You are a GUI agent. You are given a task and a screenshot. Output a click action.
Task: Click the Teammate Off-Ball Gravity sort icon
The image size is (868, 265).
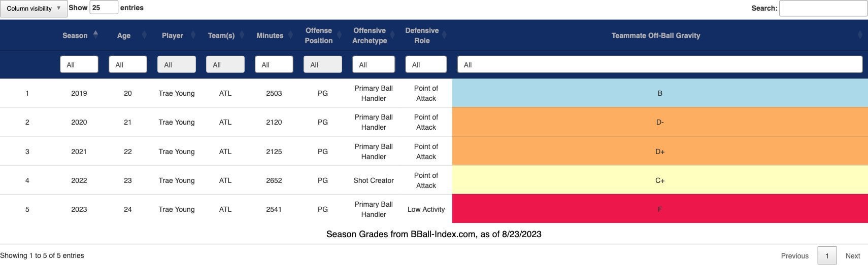click(x=860, y=35)
